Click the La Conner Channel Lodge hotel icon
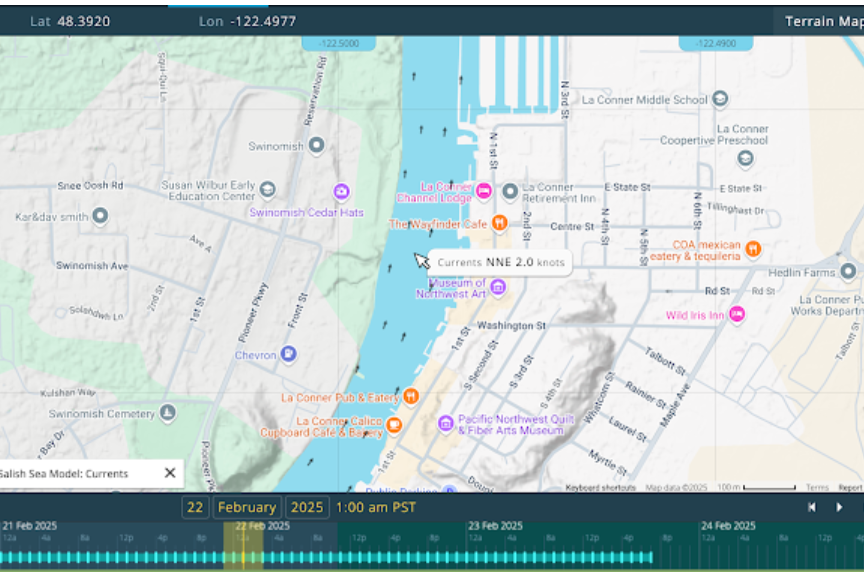 point(484,191)
